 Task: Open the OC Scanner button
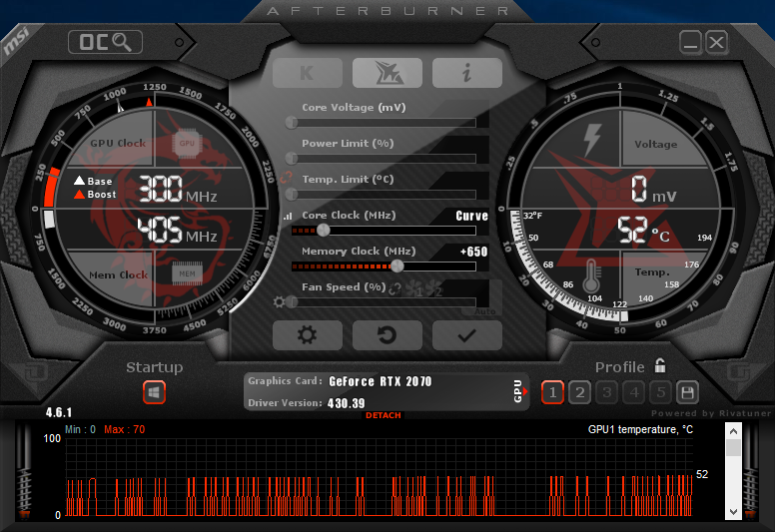pyautogui.click(x=105, y=42)
